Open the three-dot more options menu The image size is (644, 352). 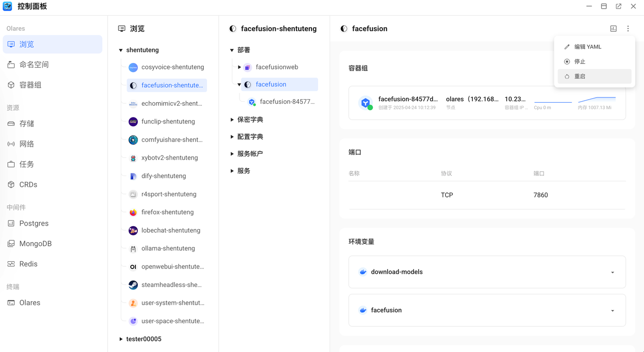point(628,29)
